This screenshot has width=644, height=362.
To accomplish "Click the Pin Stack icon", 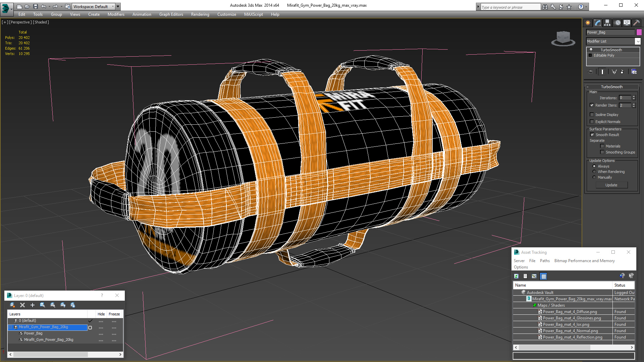I will pos(591,72).
